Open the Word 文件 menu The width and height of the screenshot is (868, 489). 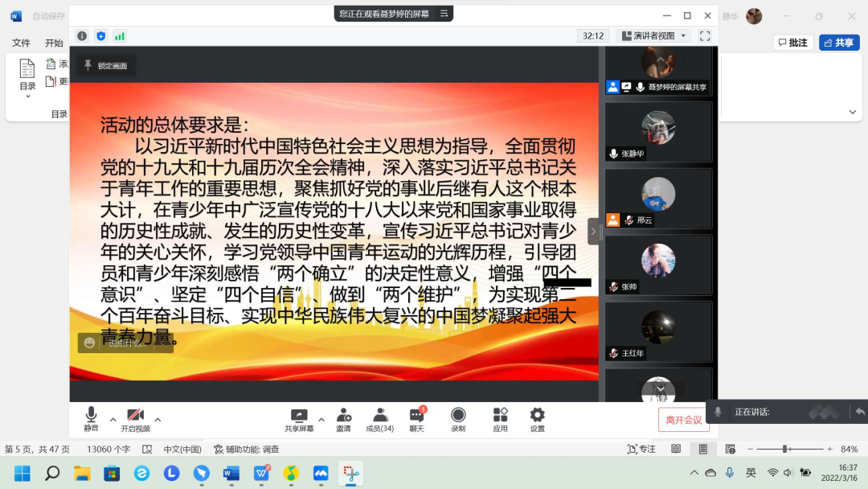coord(21,43)
